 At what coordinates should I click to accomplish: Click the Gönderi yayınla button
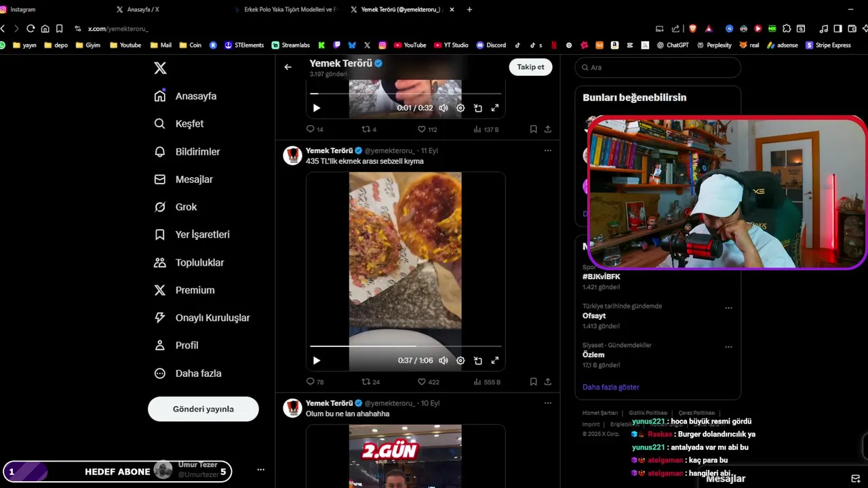pos(203,409)
